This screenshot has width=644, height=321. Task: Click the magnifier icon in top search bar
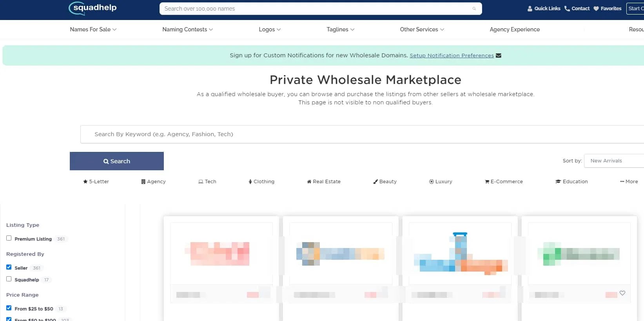click(474, 9)
